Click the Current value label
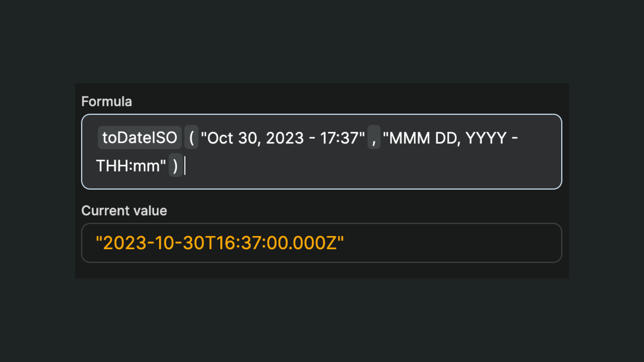The height and width of the screenshot is (362, 644). pyautogui.click(x=124, y=211)
